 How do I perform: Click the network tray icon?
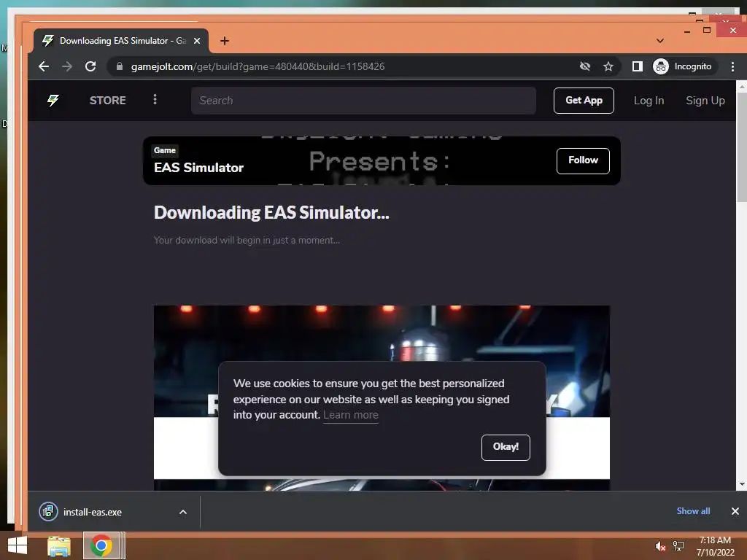click(x=678, y=546)
